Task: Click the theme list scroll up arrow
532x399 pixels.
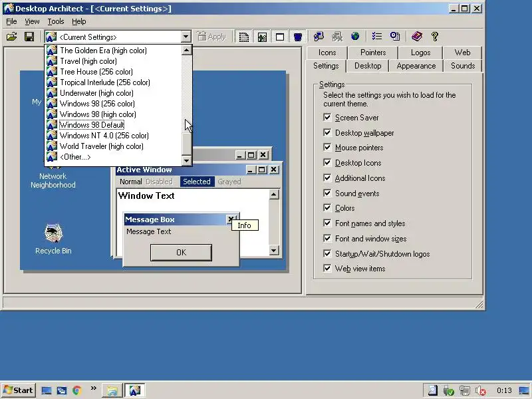Action: [186, 51]
